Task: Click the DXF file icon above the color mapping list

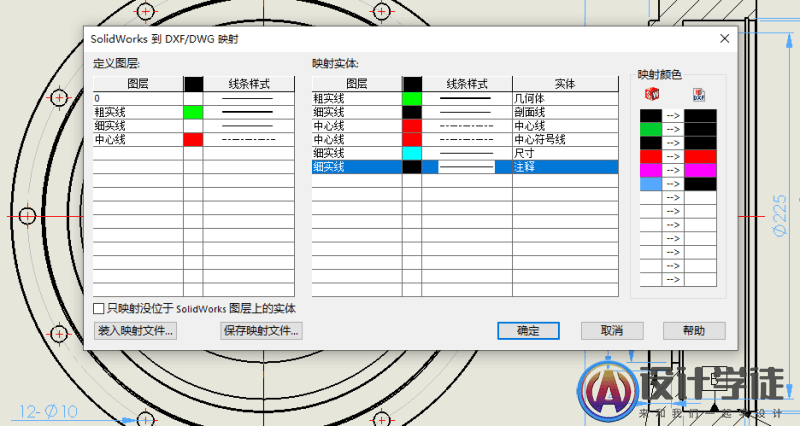Action: (698, 94)
